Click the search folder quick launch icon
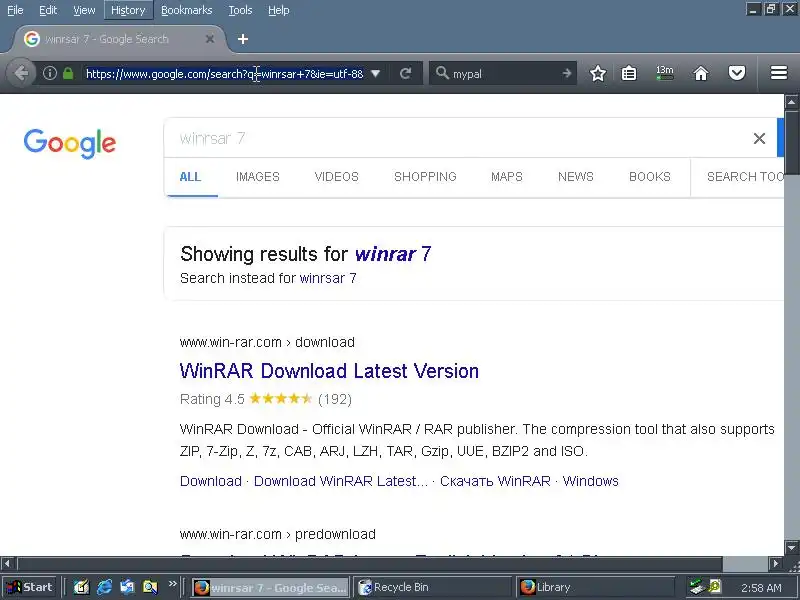800x600 pixels. 150,587
